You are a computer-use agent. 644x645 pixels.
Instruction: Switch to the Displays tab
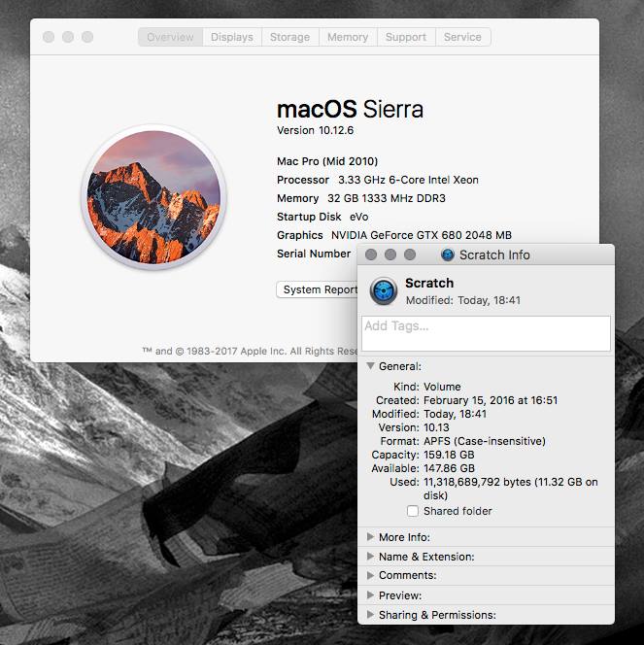coord(232,37)
